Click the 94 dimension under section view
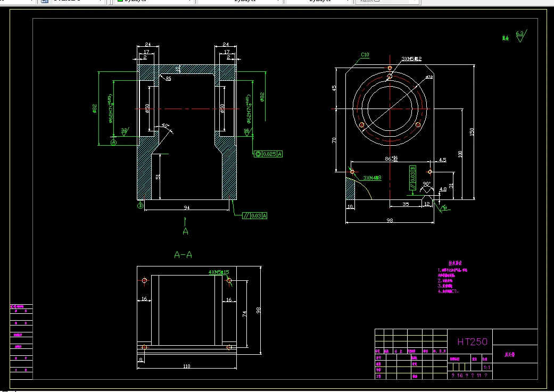 pyautogui.click(x=187, y=207)
